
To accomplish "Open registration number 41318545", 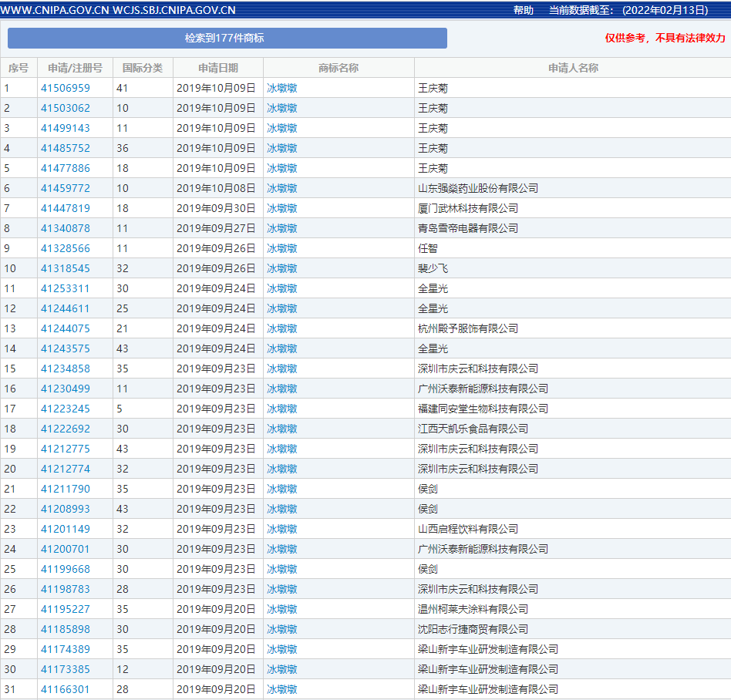I will 66,268.
